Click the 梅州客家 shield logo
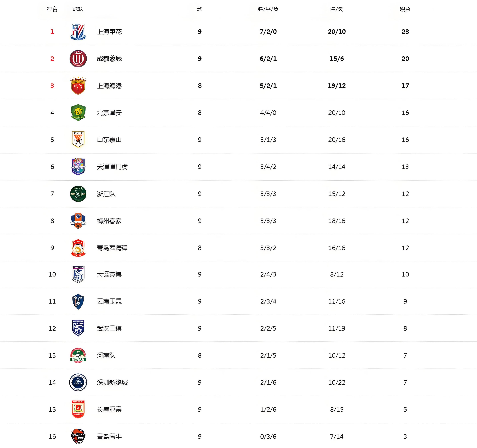477x448 pixels. 78,221
